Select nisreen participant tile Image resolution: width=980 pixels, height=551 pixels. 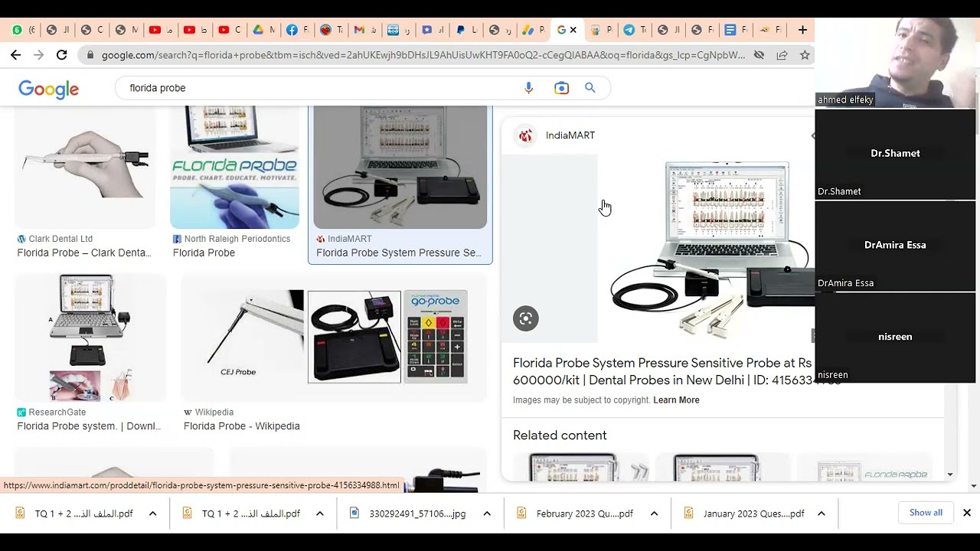coord(896,337)
